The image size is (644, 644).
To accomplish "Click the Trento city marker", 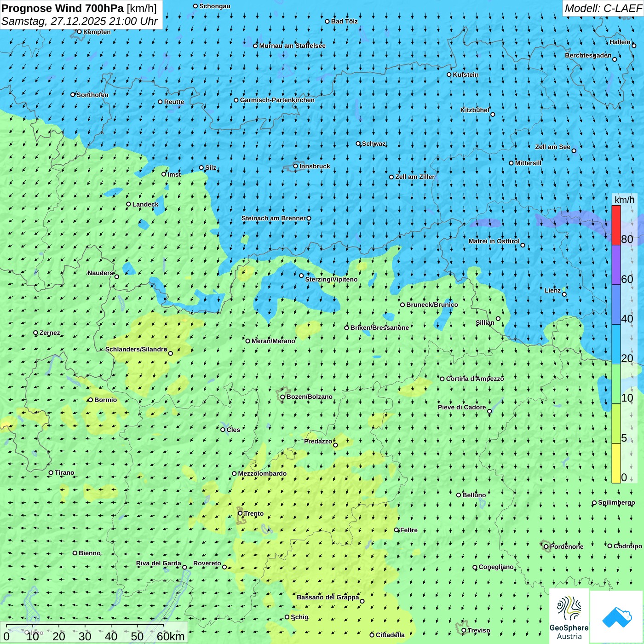I will click(x=240, y=513).
